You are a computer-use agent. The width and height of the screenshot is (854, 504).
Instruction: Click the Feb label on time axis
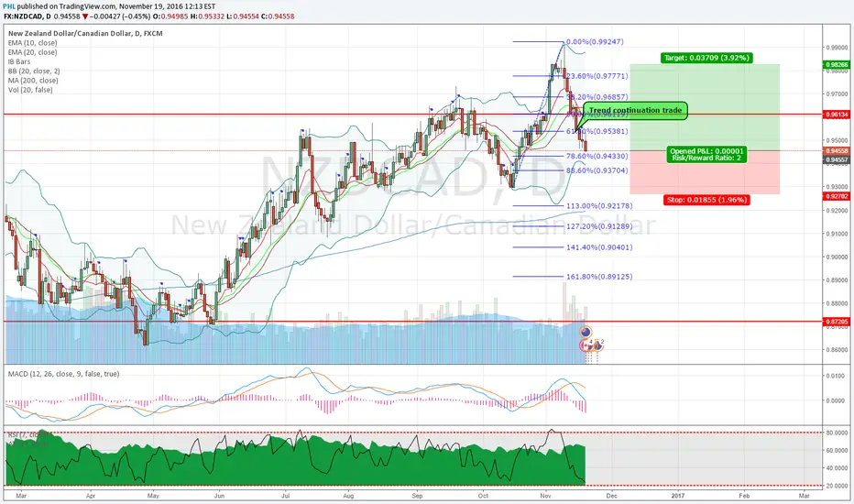[x=744, y=496]
